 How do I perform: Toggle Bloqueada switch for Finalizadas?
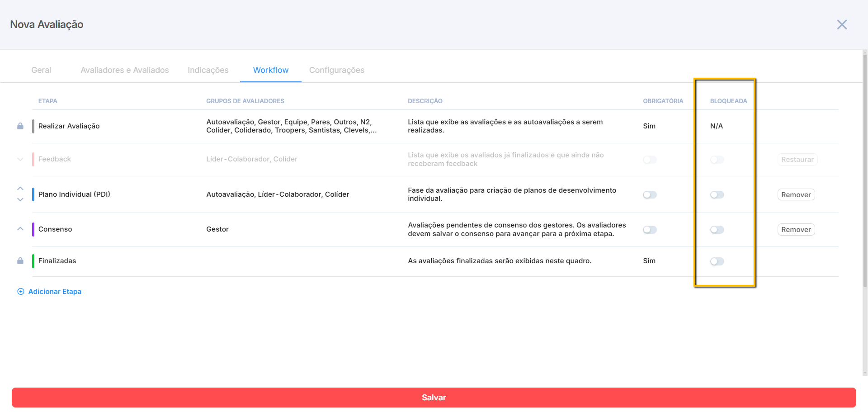click(x=717, y=261)
